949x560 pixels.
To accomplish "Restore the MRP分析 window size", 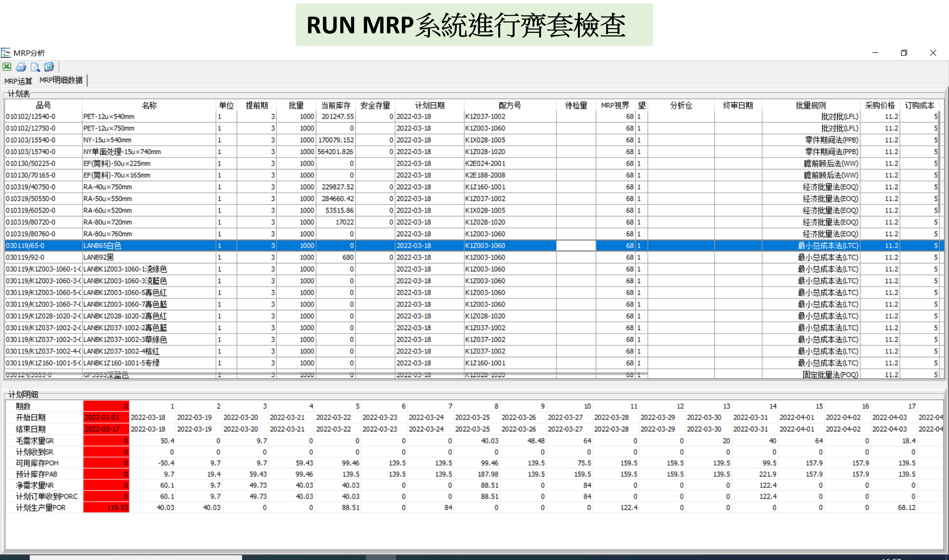I will tap(904, 53).
